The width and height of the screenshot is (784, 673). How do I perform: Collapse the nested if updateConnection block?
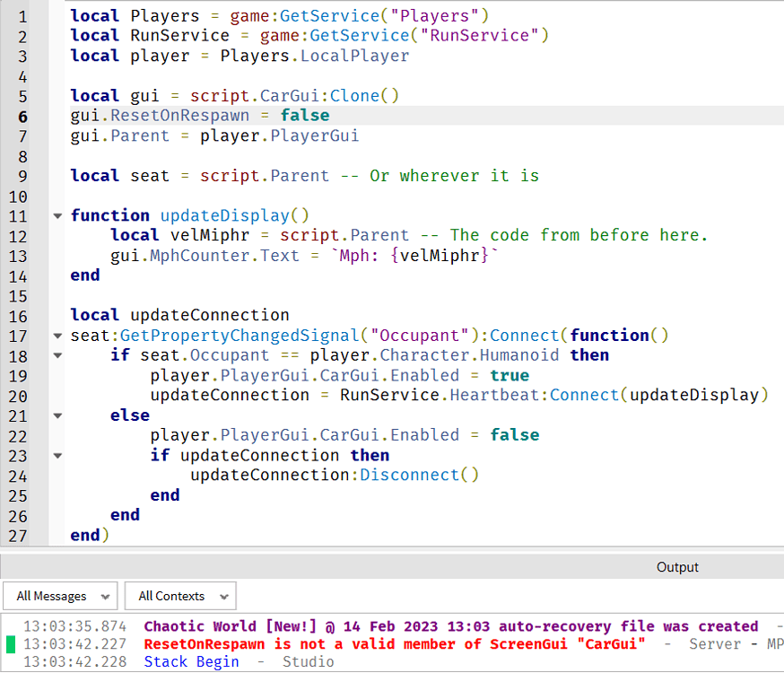pos(57,455)
